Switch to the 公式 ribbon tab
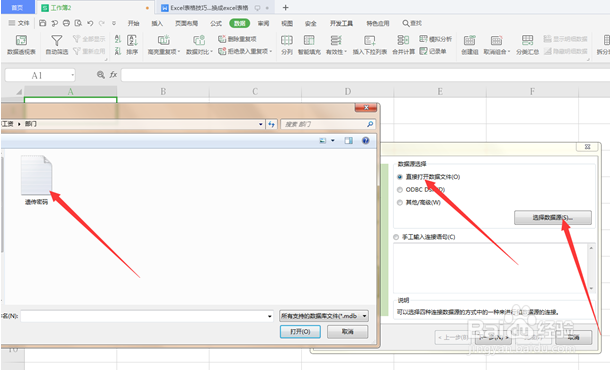 (216, 23)
